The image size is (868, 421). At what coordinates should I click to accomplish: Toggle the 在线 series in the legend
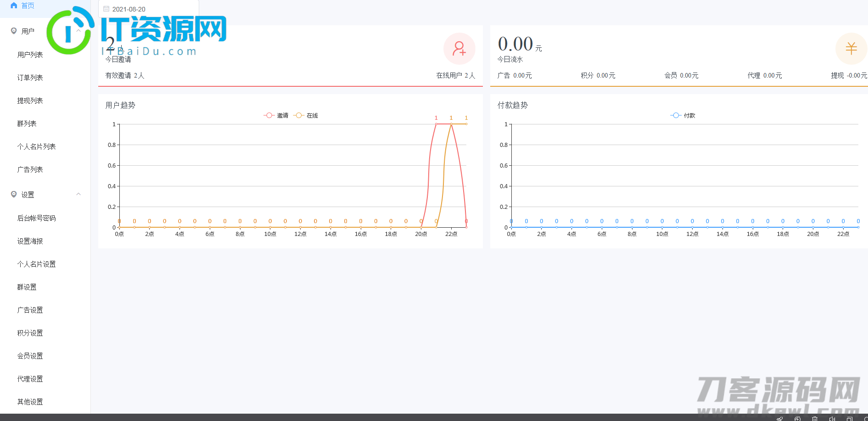point(306,115)
